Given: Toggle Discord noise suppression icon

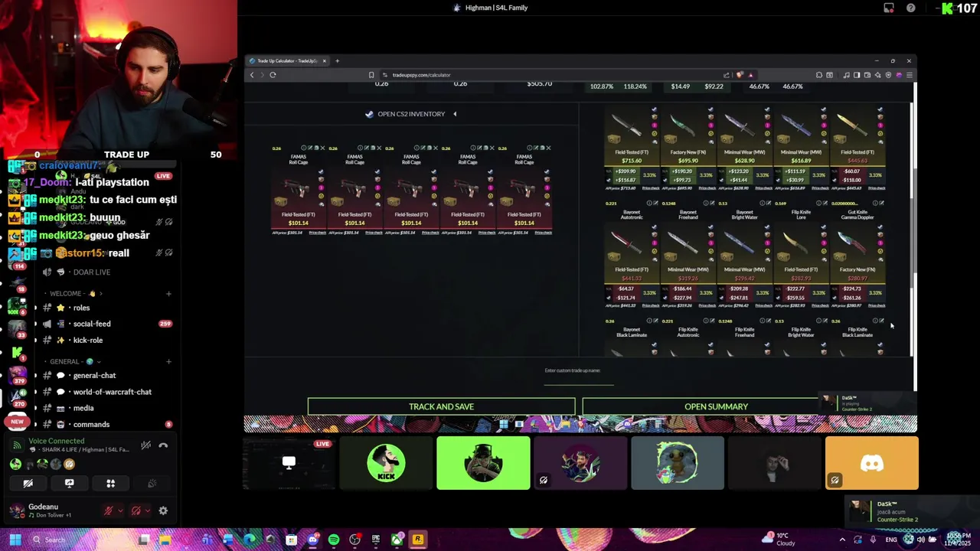Looking at the screenshot, I should coord(145,445).
